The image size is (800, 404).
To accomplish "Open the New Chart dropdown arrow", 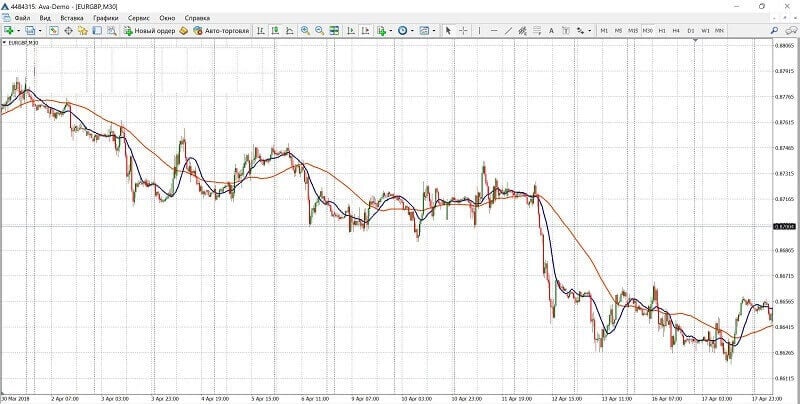I will [x=18, y=31].
